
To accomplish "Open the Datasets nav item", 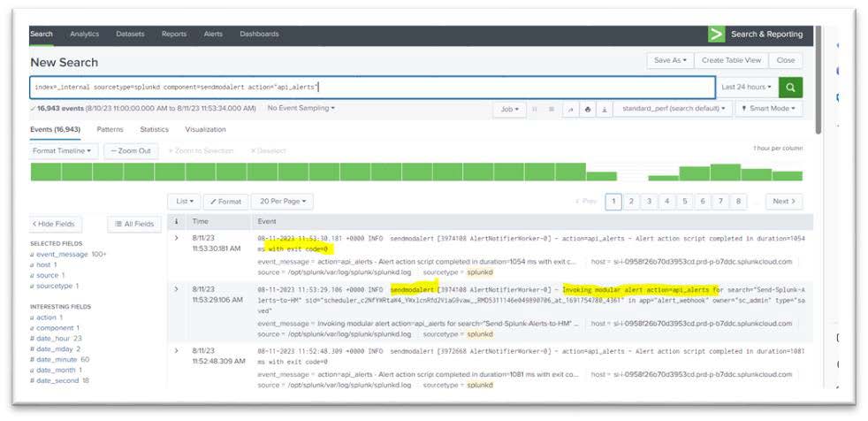I will (130, 34).
